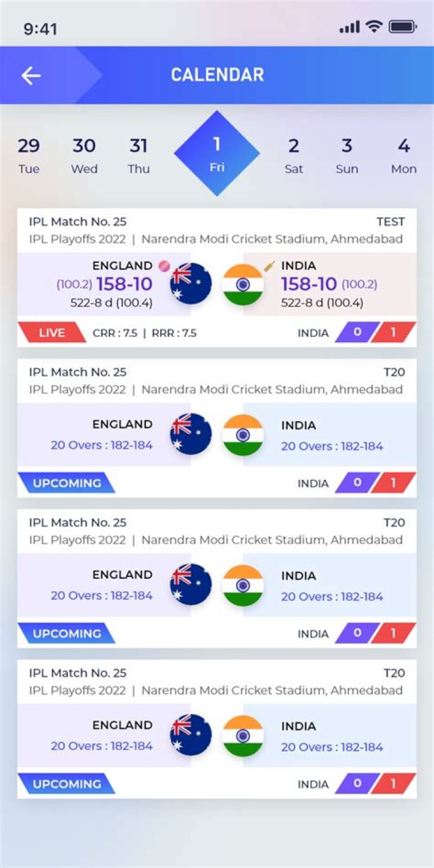The width and height of the screenshot is (434, 868).
Task: Go to Monday 4 date
Action: pyautogui.click(x=403, y=154)
